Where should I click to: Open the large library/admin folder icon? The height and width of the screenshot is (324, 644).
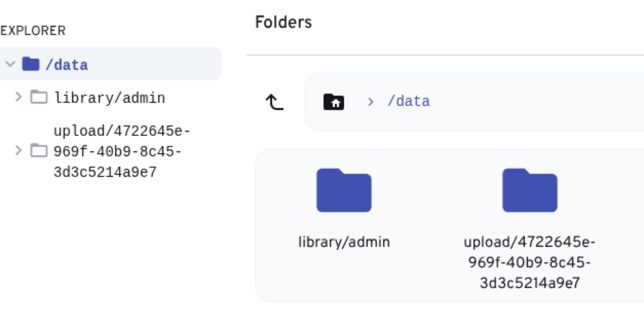coord(344,191)
